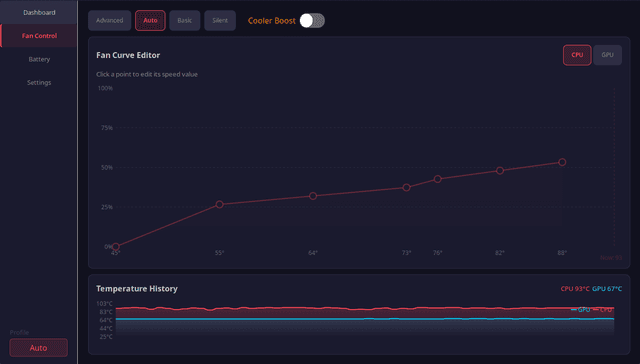The image size is (640, 364).
Task: Go to the Battery section
Action: [39, 59]
